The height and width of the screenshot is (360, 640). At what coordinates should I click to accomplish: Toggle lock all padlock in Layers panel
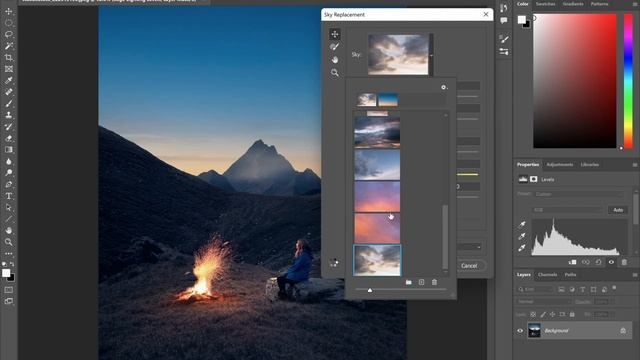coord(572,314)
